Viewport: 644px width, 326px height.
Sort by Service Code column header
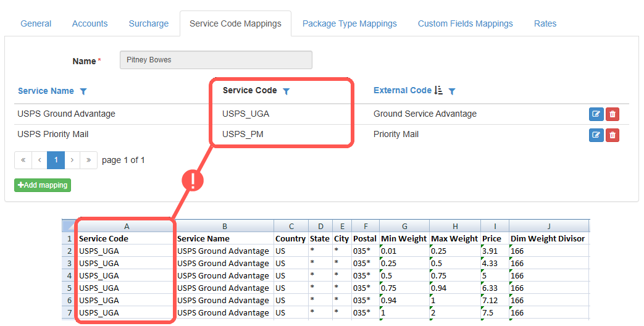249,90
